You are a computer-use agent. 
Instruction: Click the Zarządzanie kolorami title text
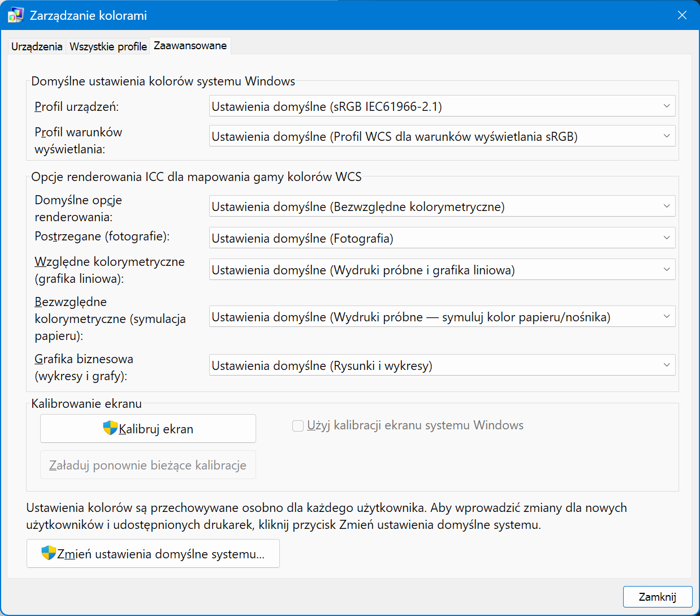pos(88,15)
